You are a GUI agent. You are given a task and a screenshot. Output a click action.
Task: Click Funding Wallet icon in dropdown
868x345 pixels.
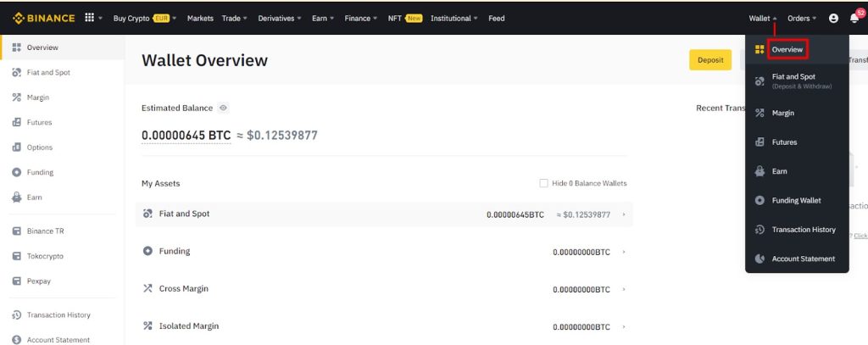click(759, 200)
